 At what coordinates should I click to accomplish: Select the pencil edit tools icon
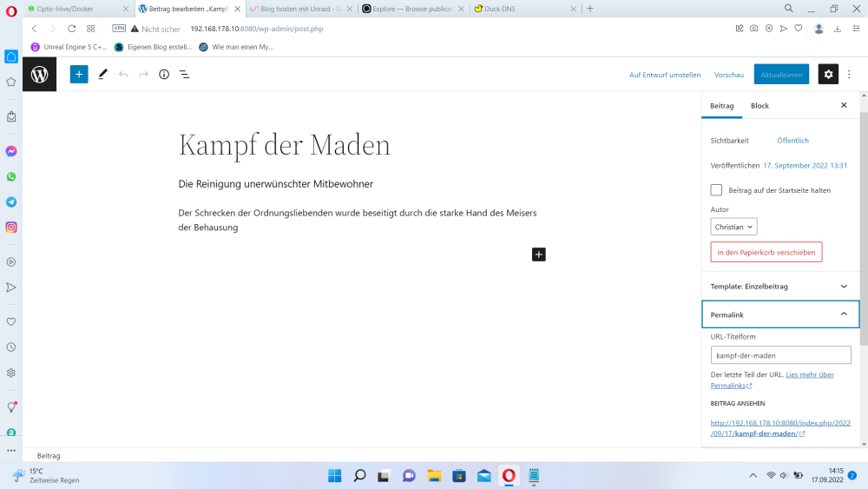[102, 74]
